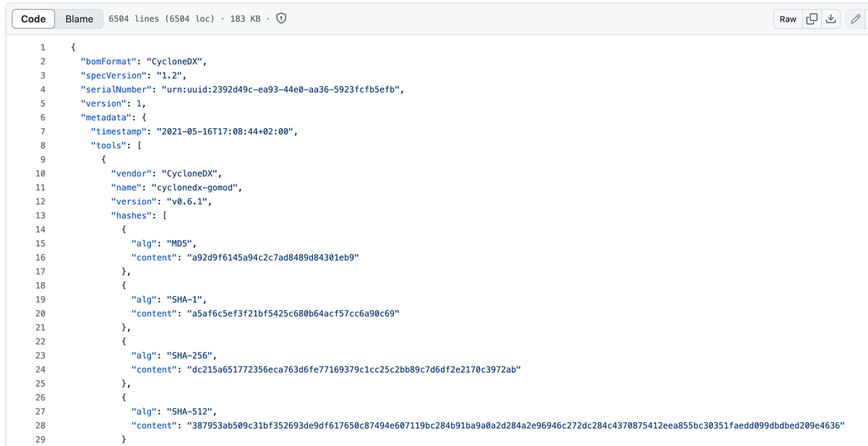Click the shield icon beside file size
The height and width of the screenshot is (446, 868).
coord(281,19)
